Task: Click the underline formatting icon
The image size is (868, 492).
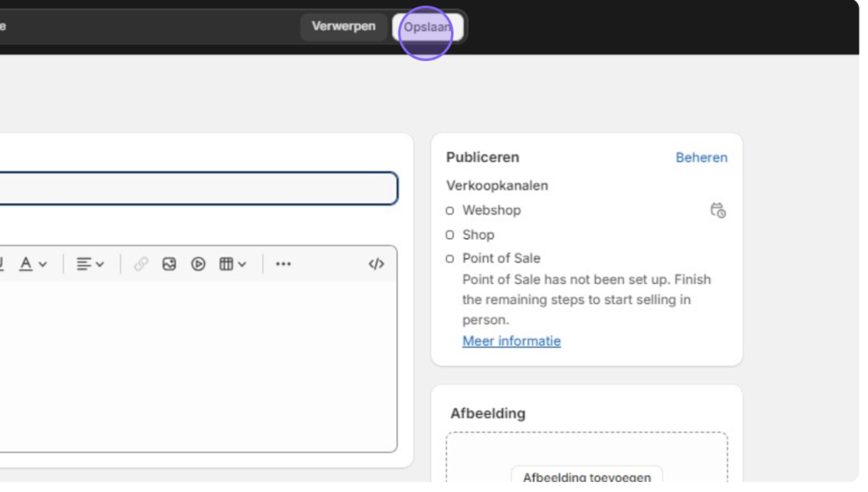Action: point(2,263)
